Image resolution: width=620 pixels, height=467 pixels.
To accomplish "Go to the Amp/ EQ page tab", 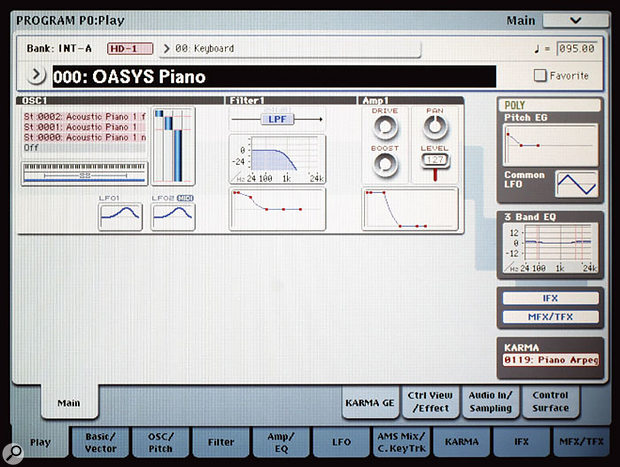I will pos(281,442).
